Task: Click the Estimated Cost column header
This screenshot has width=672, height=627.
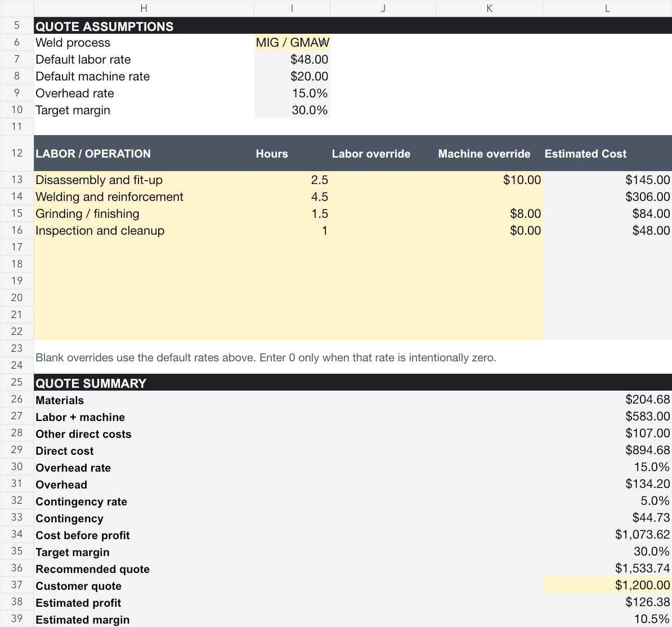Action: tap(607, 154)
